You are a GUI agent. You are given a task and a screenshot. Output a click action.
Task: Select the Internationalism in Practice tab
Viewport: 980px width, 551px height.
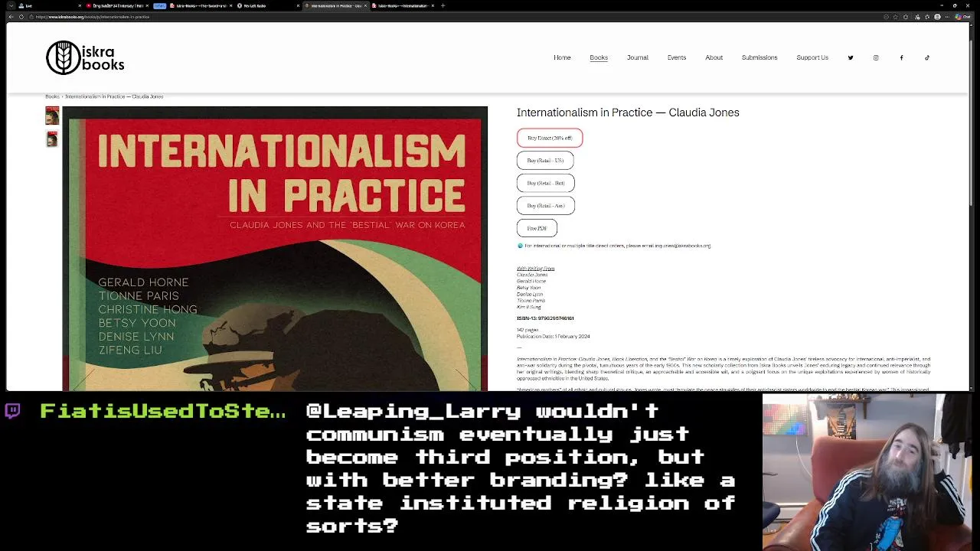(x=335, y=5)
